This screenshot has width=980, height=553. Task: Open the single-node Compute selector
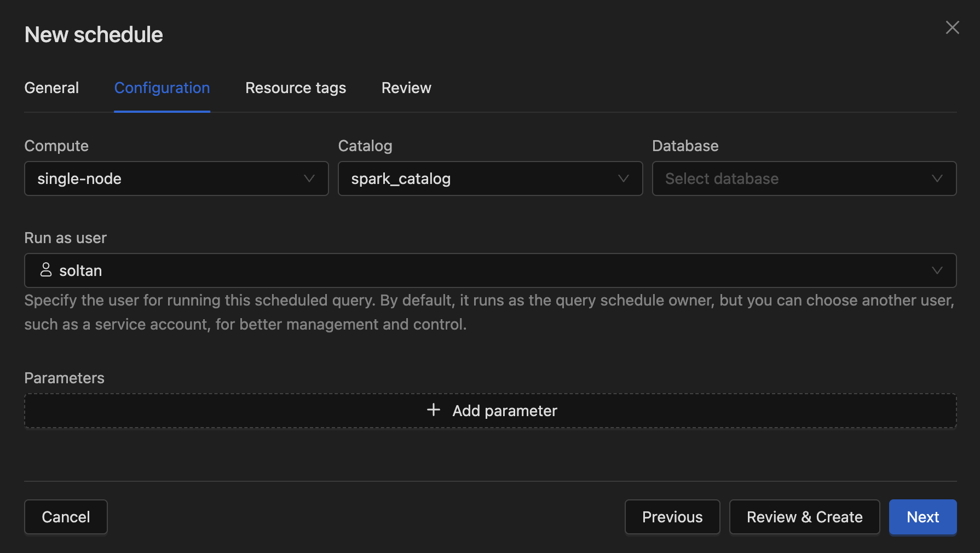(164, 178)
